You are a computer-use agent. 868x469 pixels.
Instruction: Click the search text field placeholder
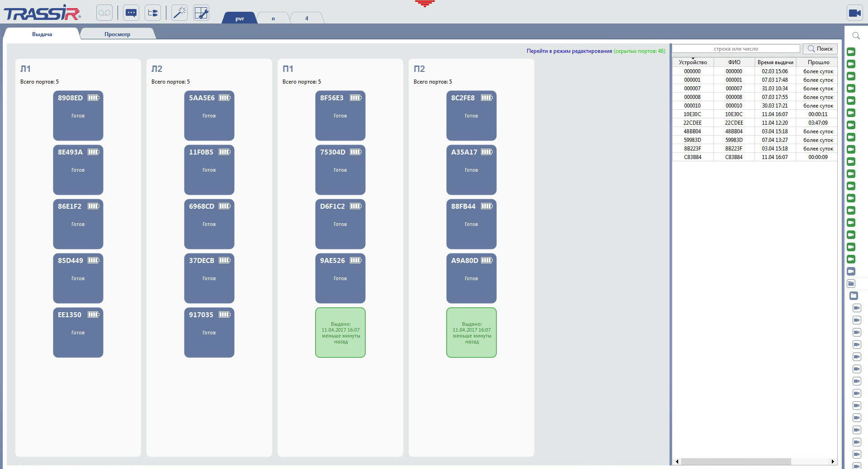(x=736, y=49)
